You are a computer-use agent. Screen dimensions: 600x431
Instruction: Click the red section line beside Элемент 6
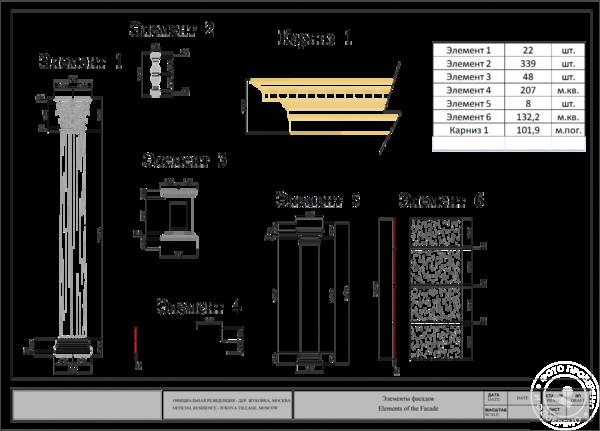pyautogui.click(x=391, y=290)
